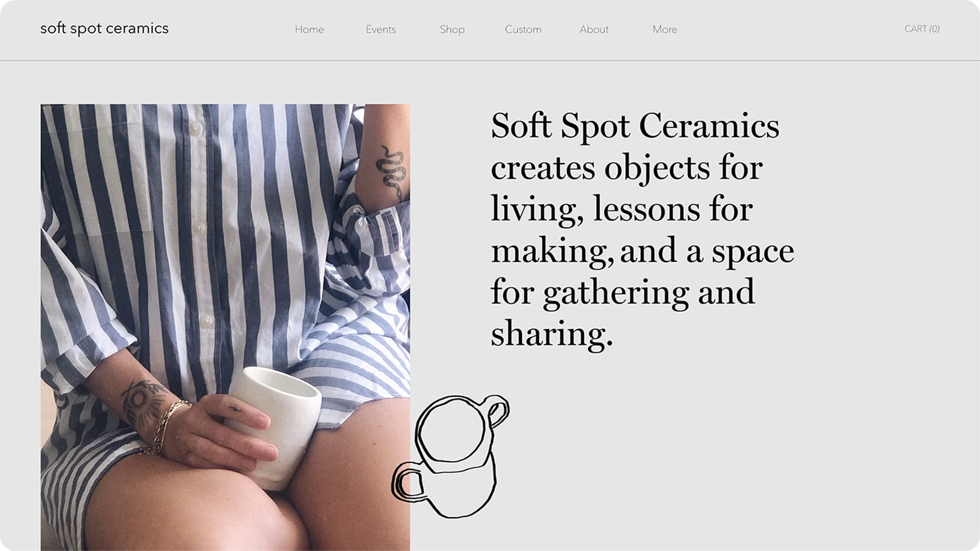Click the 'for gathering and' headline line
Image resolution: width=980 pixels, height=551 pixels.
623,293
